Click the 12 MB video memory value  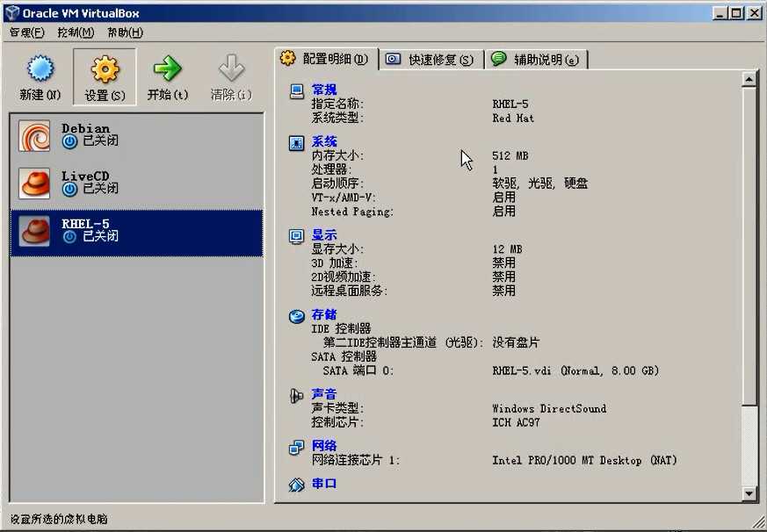507,249
